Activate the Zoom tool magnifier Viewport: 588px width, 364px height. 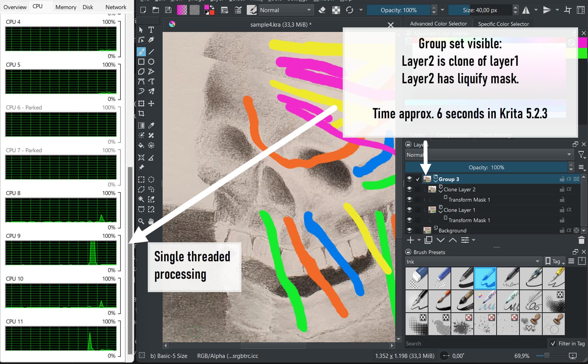141,221
